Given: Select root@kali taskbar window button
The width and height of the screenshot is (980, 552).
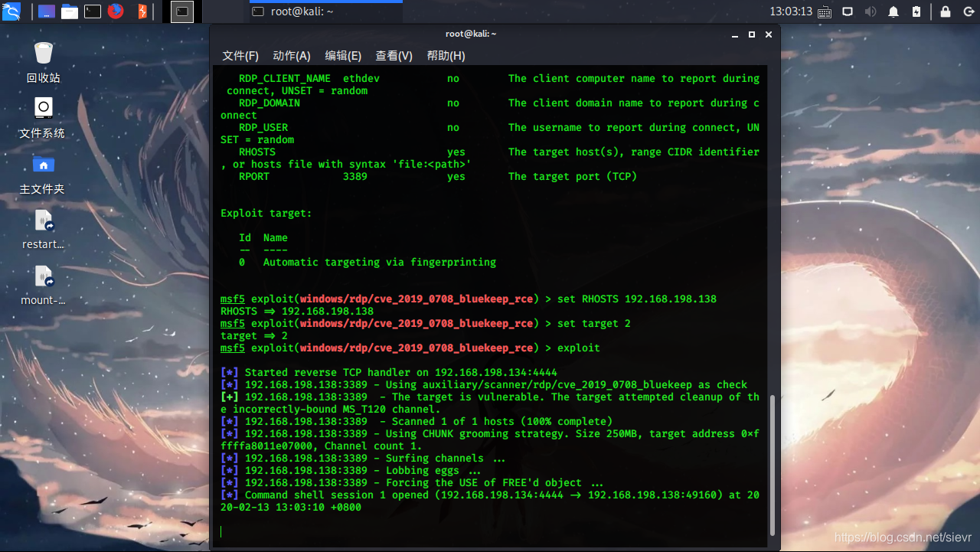Looking at the screenshot, I should pyautogui.click(x=325, y=11).
